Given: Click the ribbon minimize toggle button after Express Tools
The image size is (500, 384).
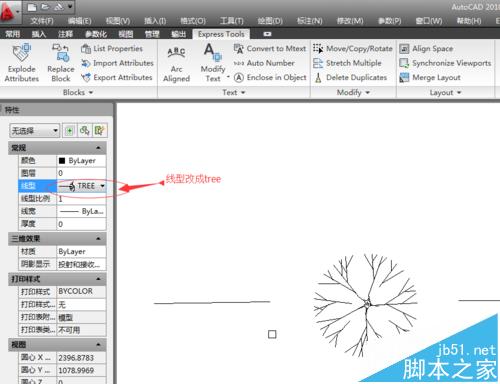Looking at the screenshot, I should coord(267,34).
